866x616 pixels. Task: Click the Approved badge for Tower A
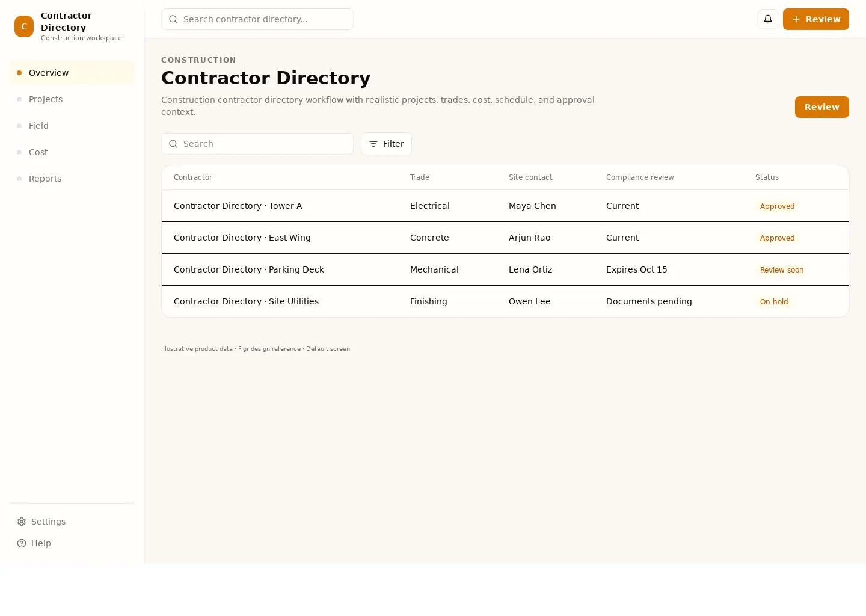tap(777, 206)
